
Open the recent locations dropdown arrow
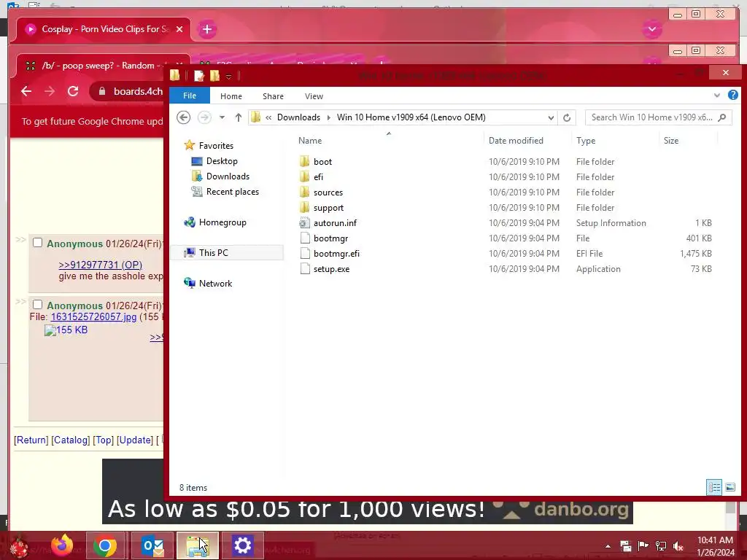click(x=222, y=117)
